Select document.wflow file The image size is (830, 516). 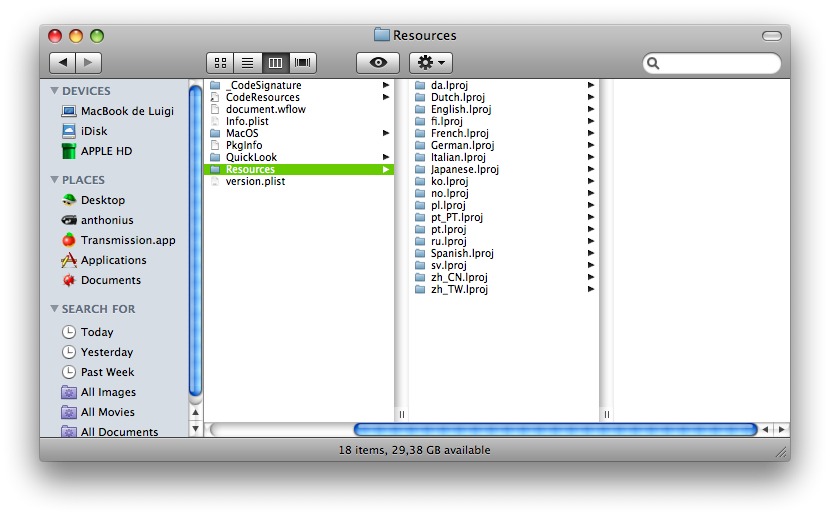click(299, 109)
